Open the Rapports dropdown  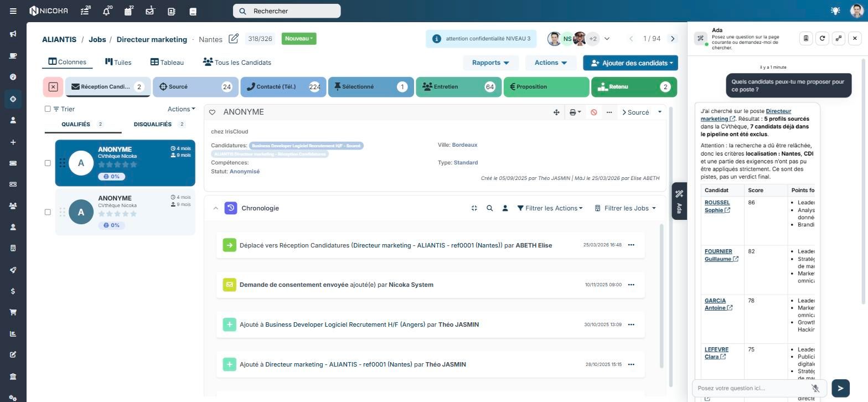490,63
